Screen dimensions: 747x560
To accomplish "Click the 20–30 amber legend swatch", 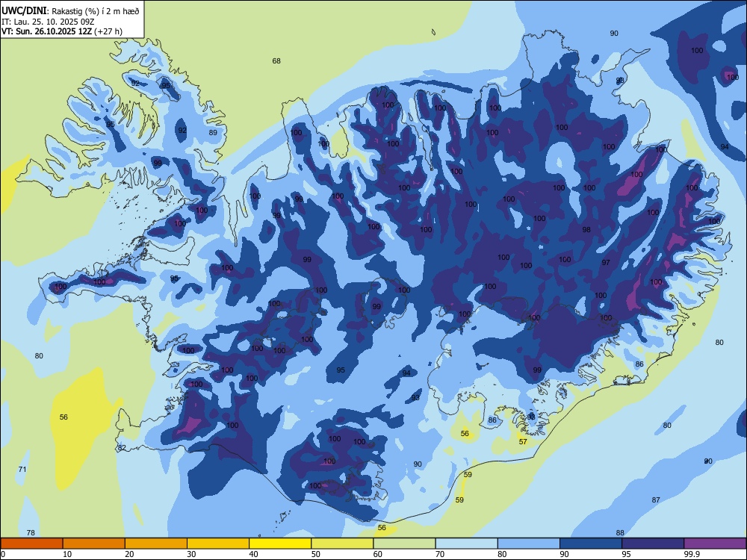I will coord(156,544).
